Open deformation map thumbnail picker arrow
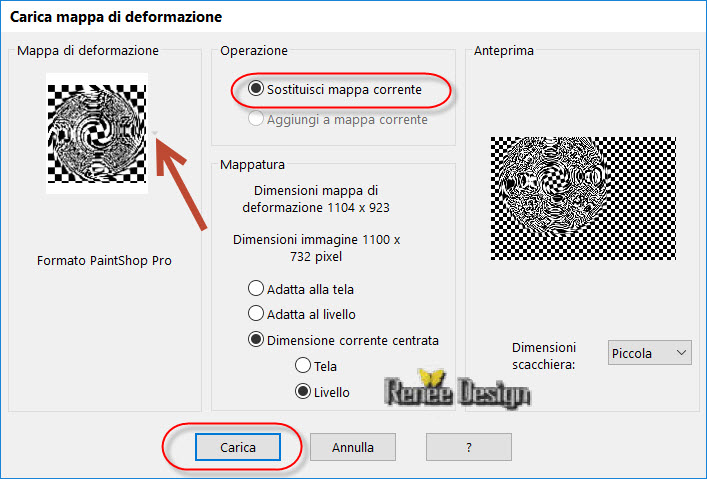 155,133
